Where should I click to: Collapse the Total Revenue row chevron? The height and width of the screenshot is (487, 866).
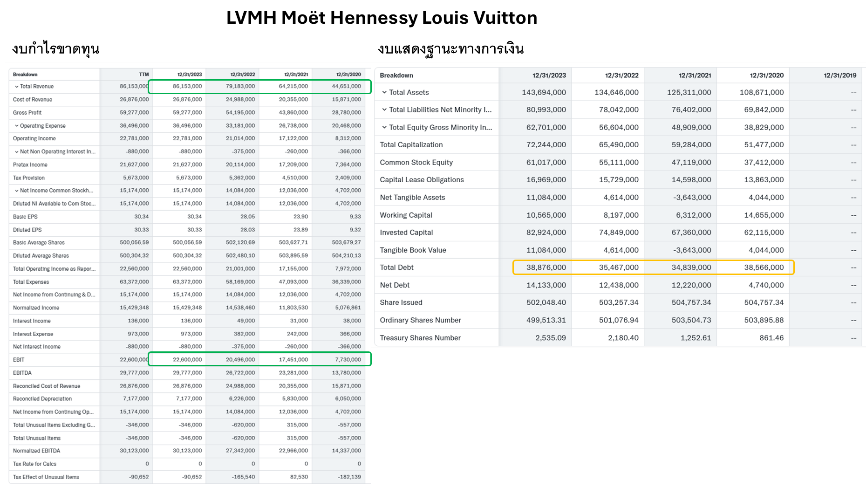[x=17, y=87]
